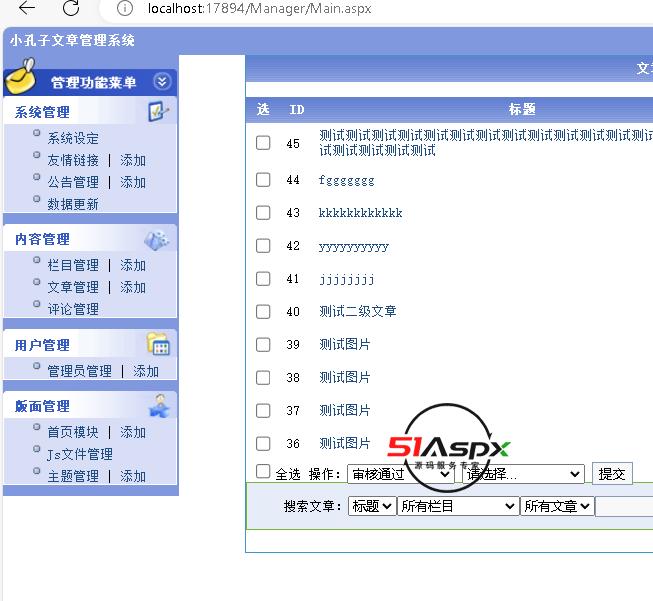Open article titled jjjjjjjj
The image size is (653, 601).
pos(346,279)
